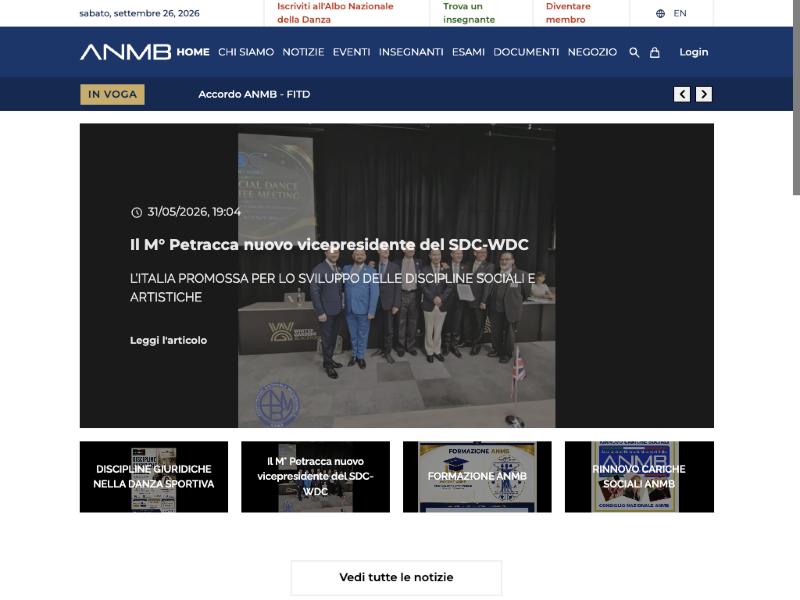Open DOCUMENTI menu
The image size is (800, 600).
(x=526, y=52)
